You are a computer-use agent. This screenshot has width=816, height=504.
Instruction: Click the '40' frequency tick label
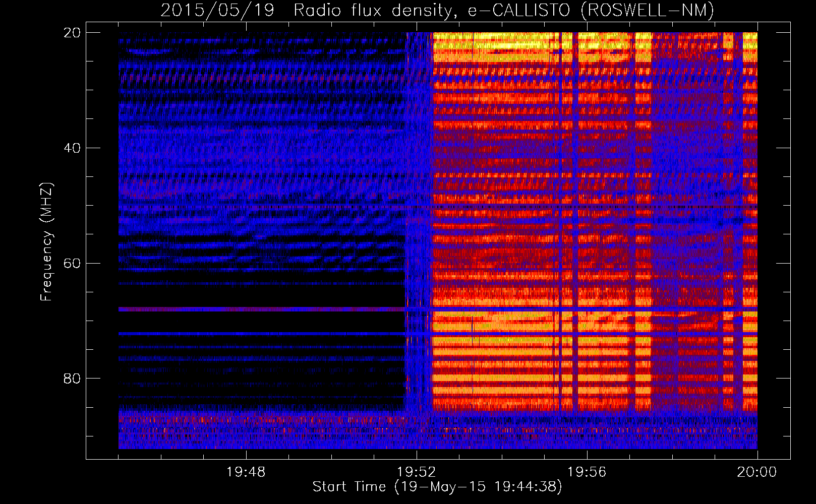[72, 148]
